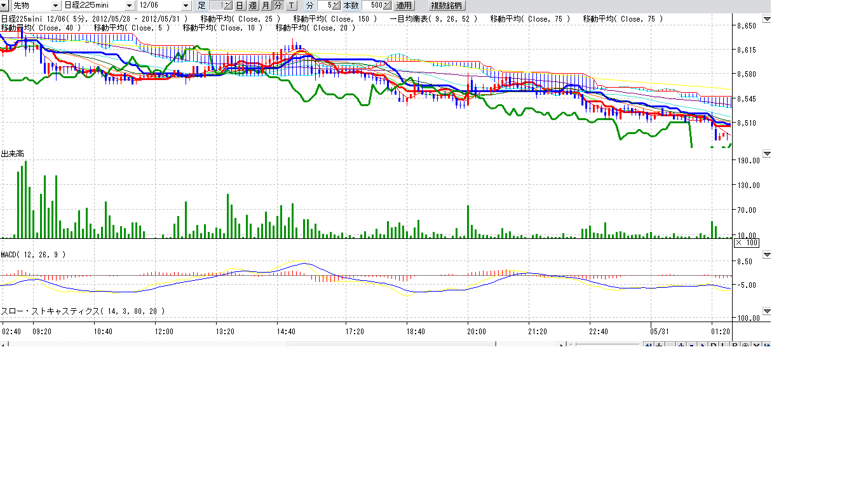Click the circle icon in bottom chart toolbar

pos(745,345)
